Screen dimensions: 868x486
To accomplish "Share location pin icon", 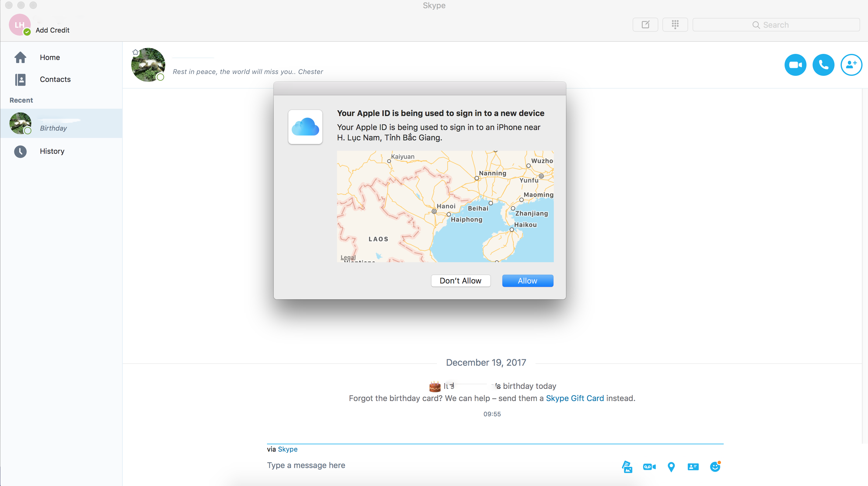I will click(x=671, y=467).
